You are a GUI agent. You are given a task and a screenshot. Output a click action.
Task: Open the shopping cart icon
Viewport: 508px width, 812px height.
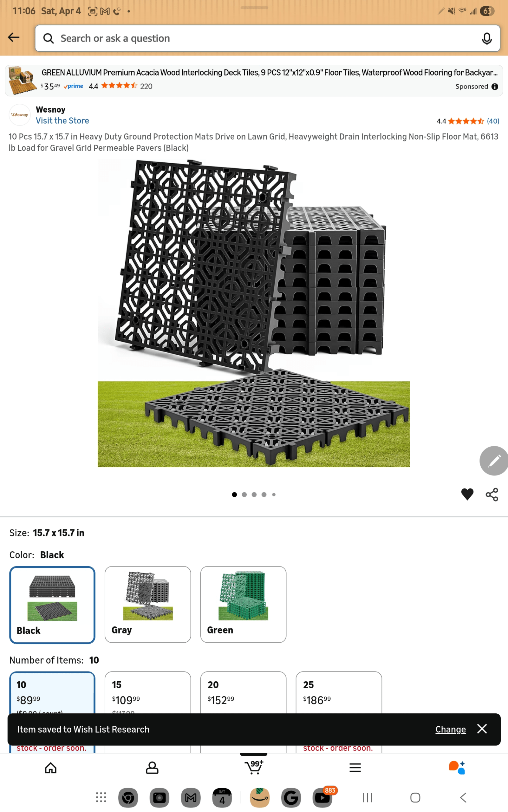[254, 767]
